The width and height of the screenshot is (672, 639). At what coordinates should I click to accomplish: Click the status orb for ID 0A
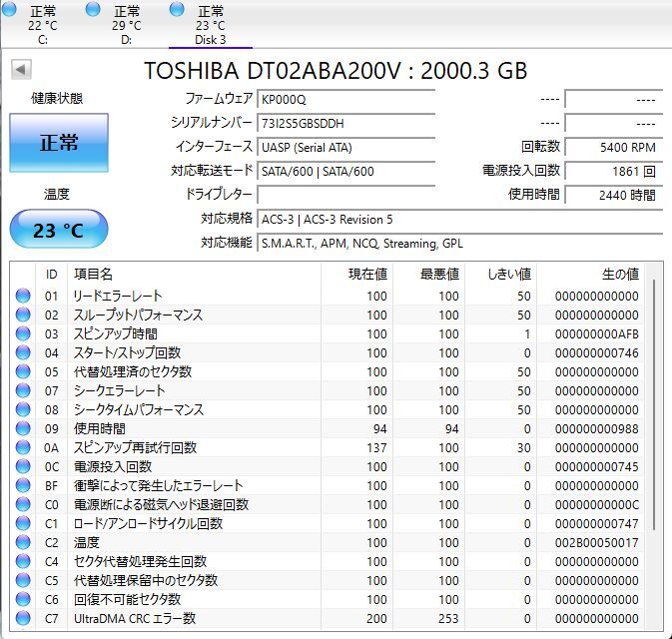pos(23,447)
